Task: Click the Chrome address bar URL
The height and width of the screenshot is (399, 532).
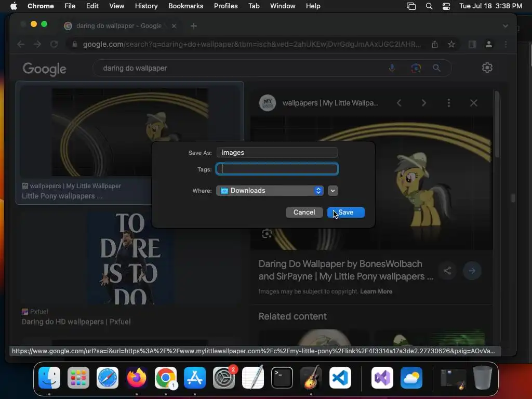Action: 252,44
